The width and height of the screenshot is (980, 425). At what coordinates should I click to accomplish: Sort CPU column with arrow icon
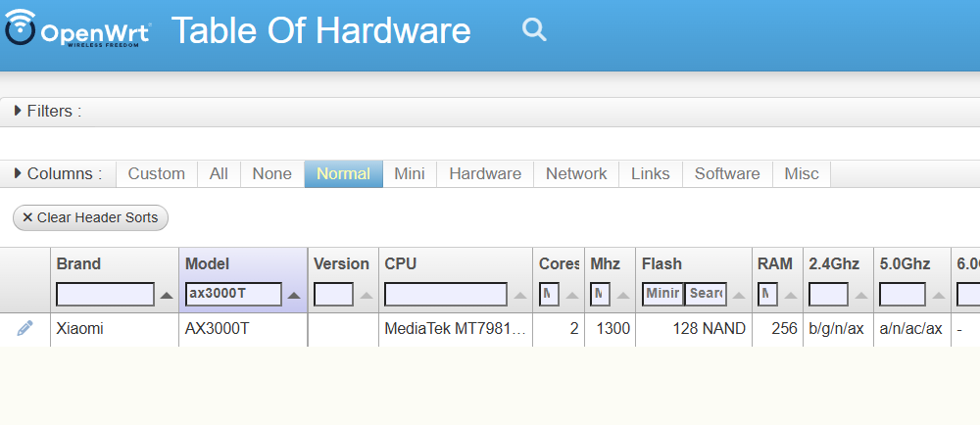pos(520,295)
